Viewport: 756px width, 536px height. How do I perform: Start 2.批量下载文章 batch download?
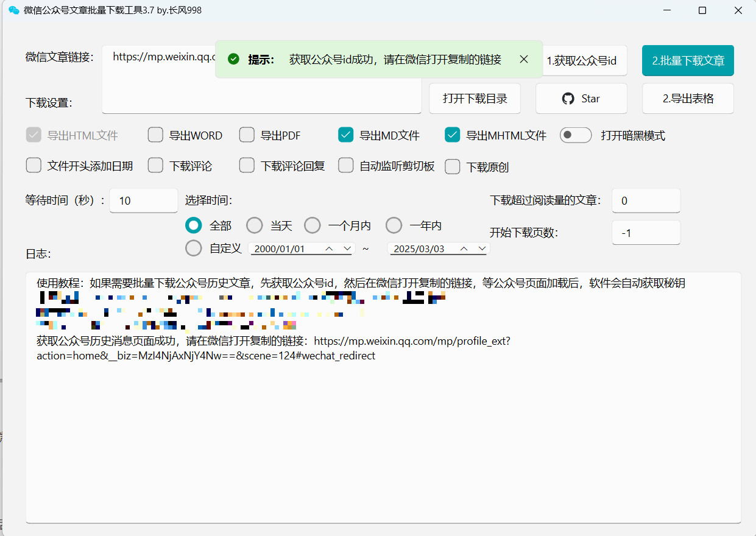coord(688,60)
